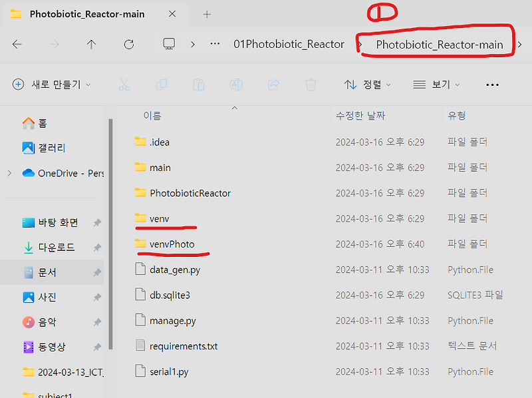Unpin 다운로드 using its pin icon
The image size is (532, 398).
[x=97, y=248]
